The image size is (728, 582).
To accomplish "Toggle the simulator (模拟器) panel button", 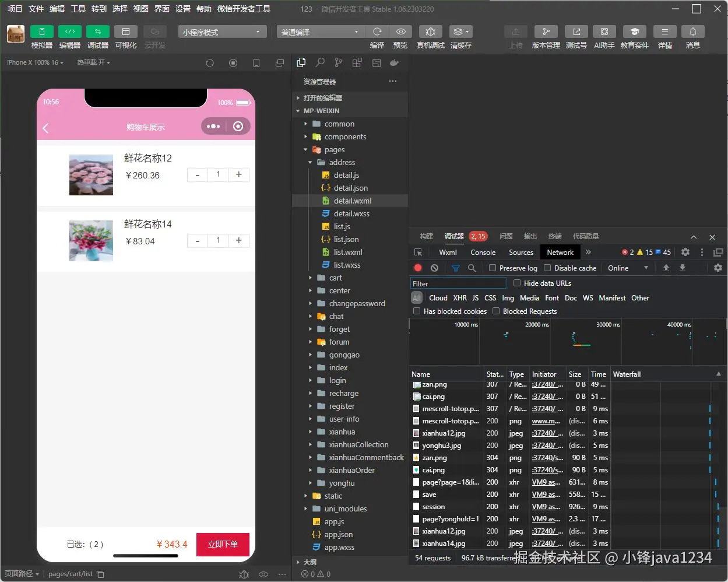I will (41, 31).
